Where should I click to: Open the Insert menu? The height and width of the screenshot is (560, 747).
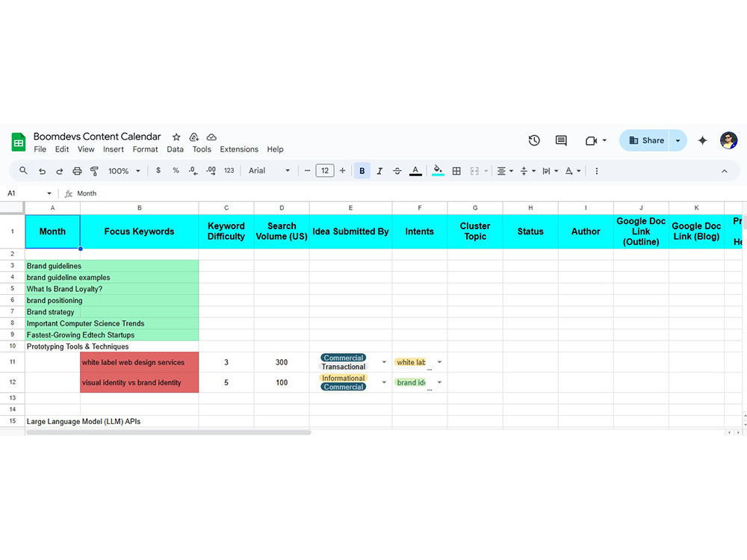[114, 149]
